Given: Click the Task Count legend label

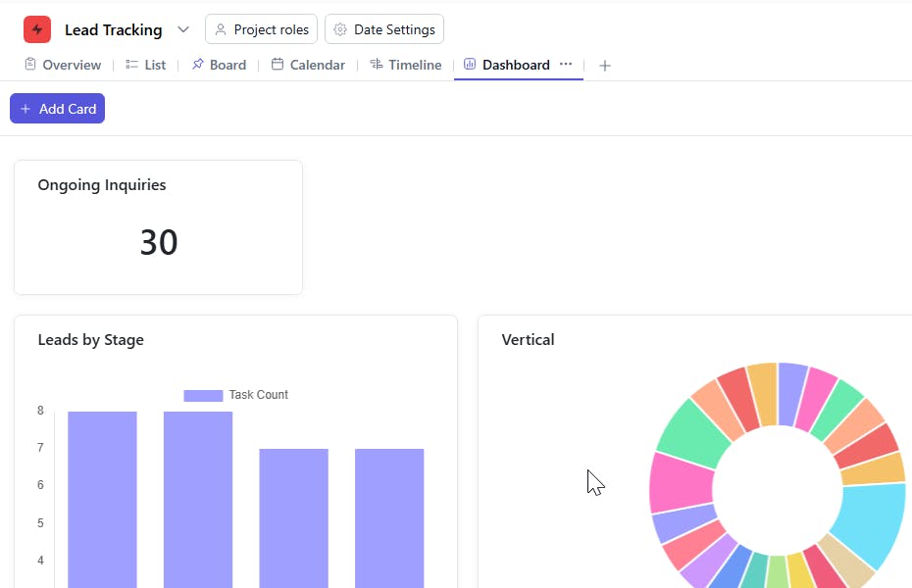Looking at the screenshot, I should 258,395.
